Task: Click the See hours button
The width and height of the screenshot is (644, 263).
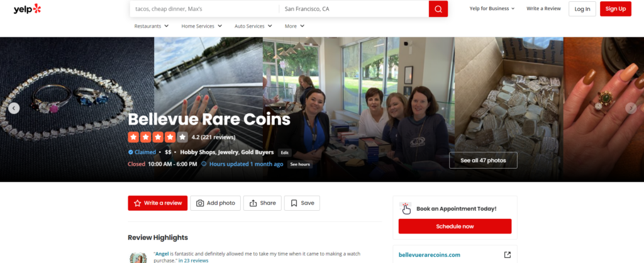Action: (300, 164)
